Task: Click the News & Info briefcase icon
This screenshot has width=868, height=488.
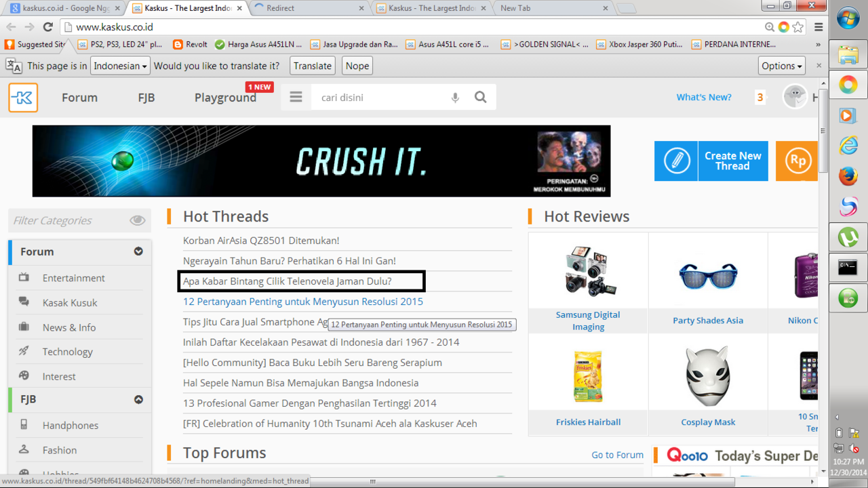Action: (24, 327)
